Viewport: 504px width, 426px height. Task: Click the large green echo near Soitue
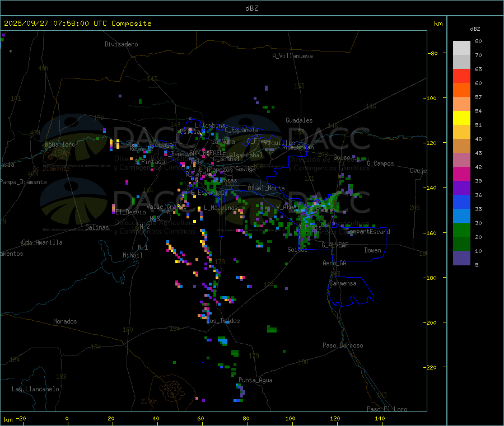[x=305, y=225]
